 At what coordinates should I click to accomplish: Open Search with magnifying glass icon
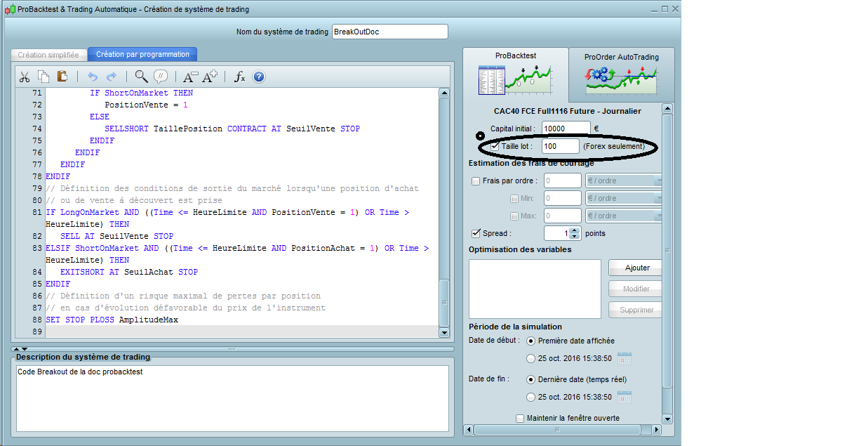(x=141, y=77)
